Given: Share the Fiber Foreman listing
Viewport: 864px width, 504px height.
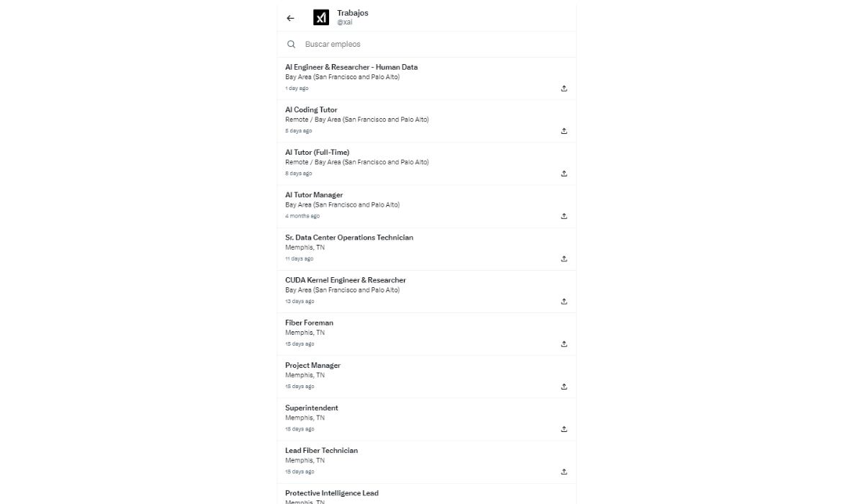Looking at the screenshot, I should [564, 344].
